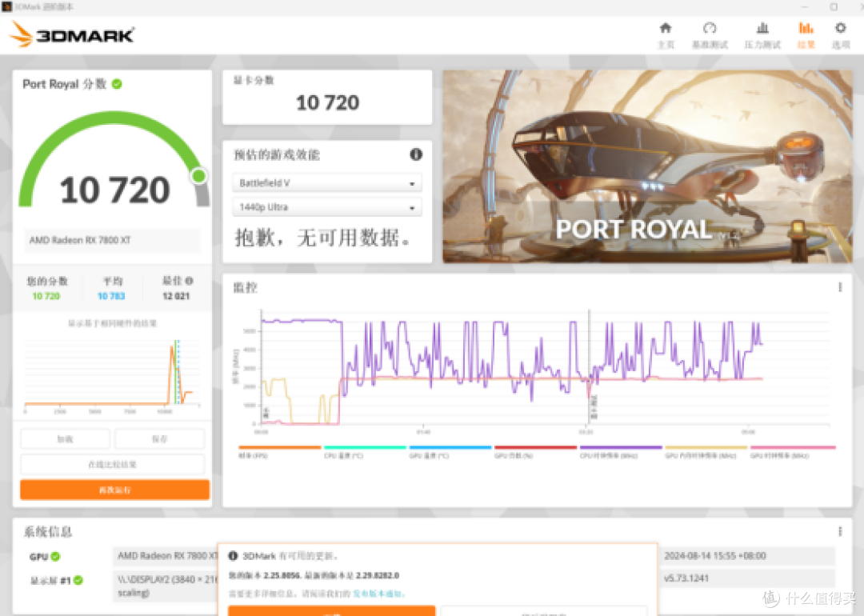Maximize the 3DMark window
Viewport: 864px width, 616px height.
tap(834, 6)
